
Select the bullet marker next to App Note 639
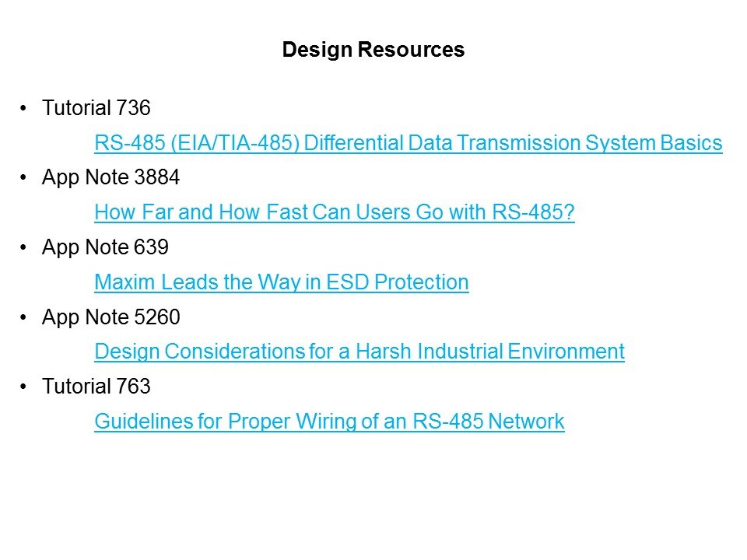pos(25,247)
